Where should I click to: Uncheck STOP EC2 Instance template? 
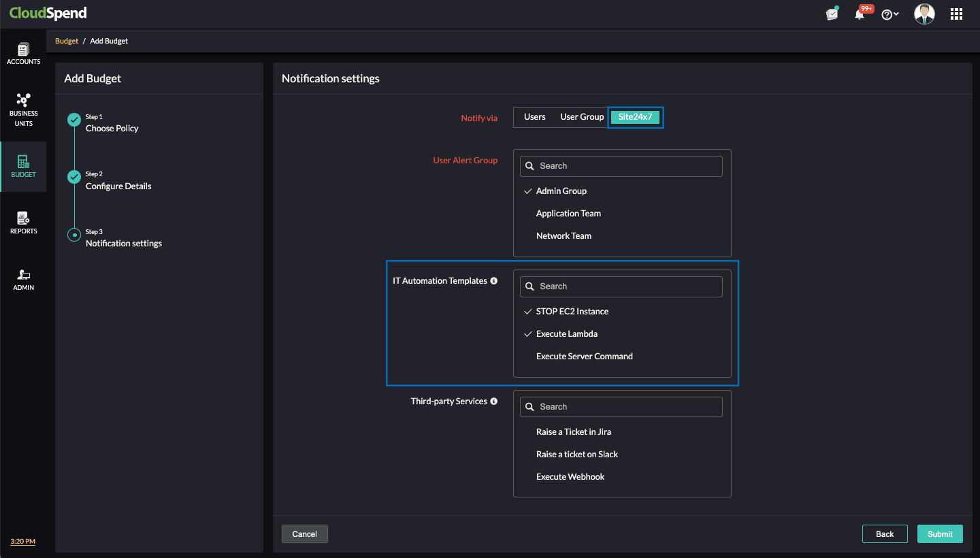click(x=572, y=312)
